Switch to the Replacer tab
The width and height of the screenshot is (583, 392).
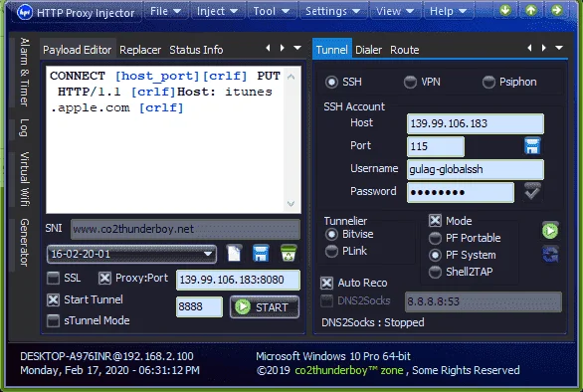(140, 50)
